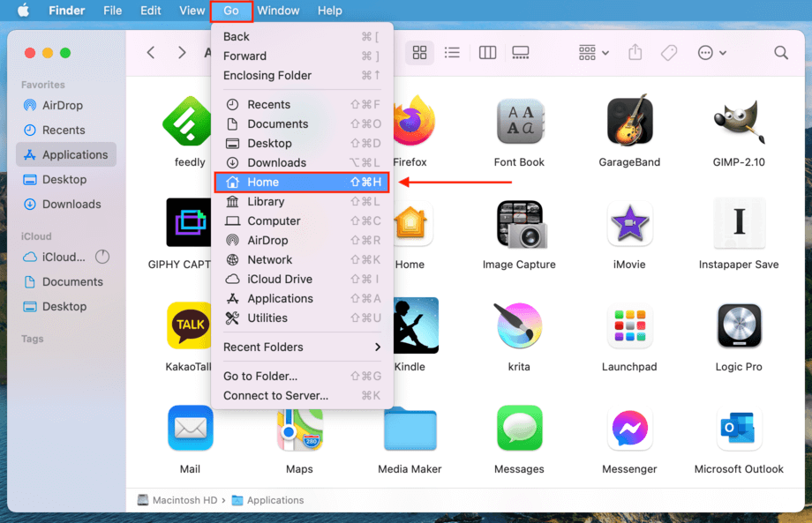This screenshot has height=523, width=812.
Task: Choose Forward in the Go menu
Action: [302, 56]
